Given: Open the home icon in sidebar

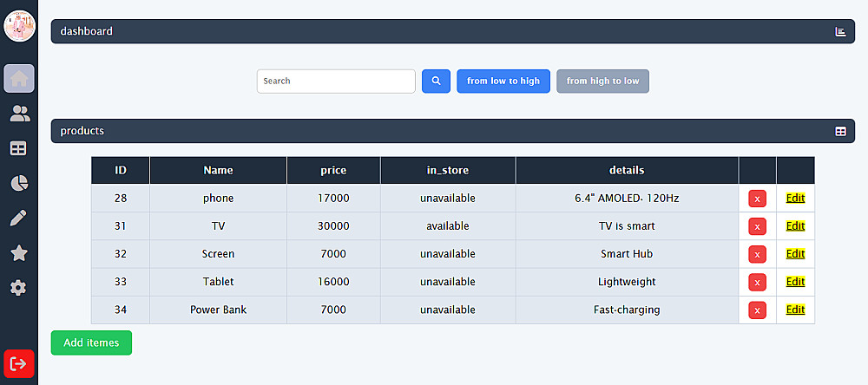Looking at the screenshot, I should [x=19, y=79].
